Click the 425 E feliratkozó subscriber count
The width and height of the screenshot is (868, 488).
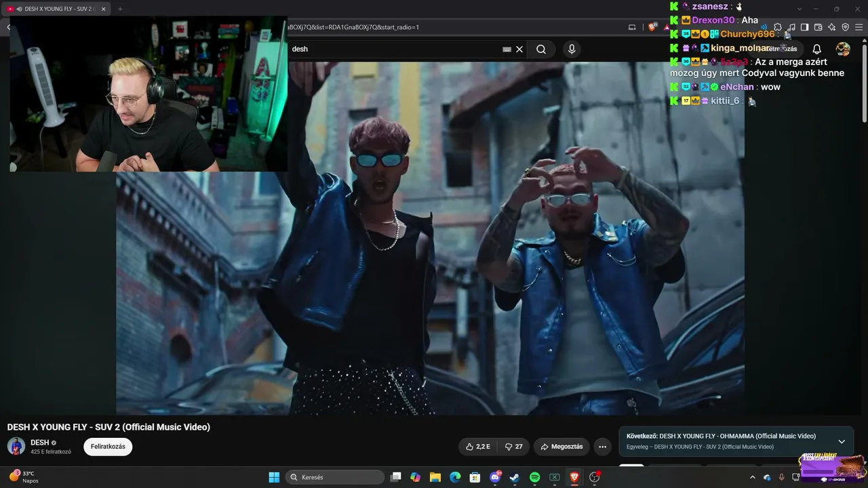pyautogui.click(x=51, y=452)
